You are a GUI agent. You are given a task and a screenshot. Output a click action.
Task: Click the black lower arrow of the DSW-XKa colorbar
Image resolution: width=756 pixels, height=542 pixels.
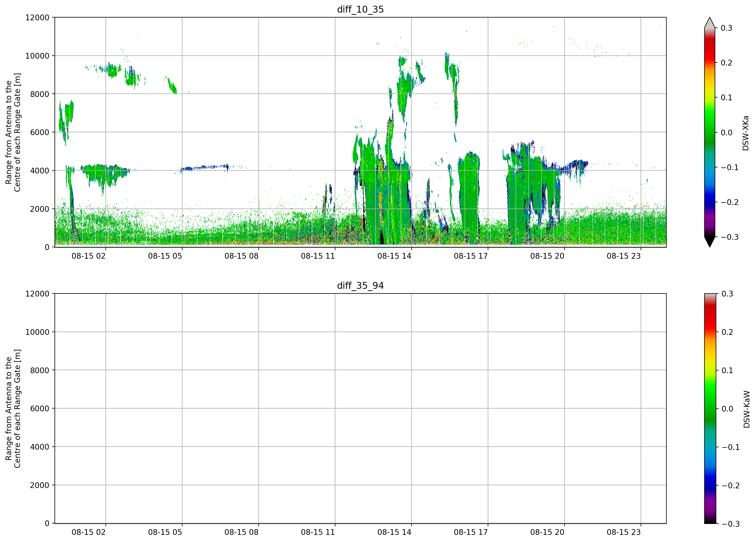(710, 242)
